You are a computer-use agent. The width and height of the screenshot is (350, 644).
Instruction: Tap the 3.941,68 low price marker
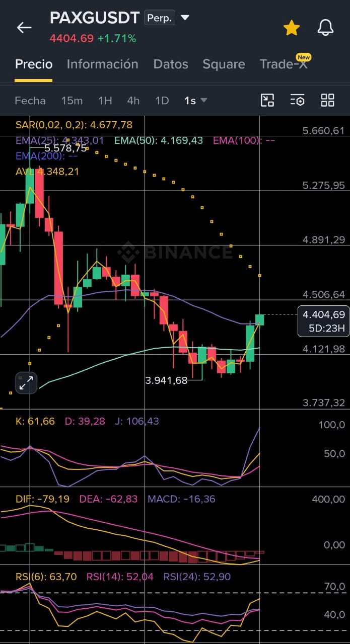pos(166,380)
